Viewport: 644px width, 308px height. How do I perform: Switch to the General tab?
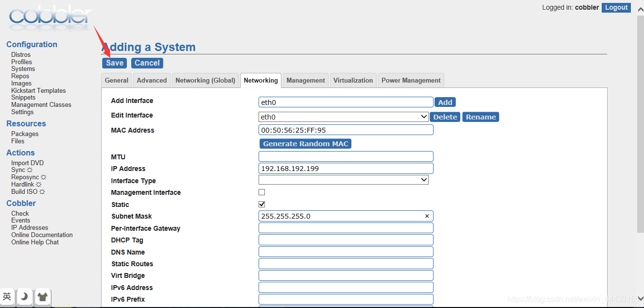pyautogui.click(x=117, y=81)
